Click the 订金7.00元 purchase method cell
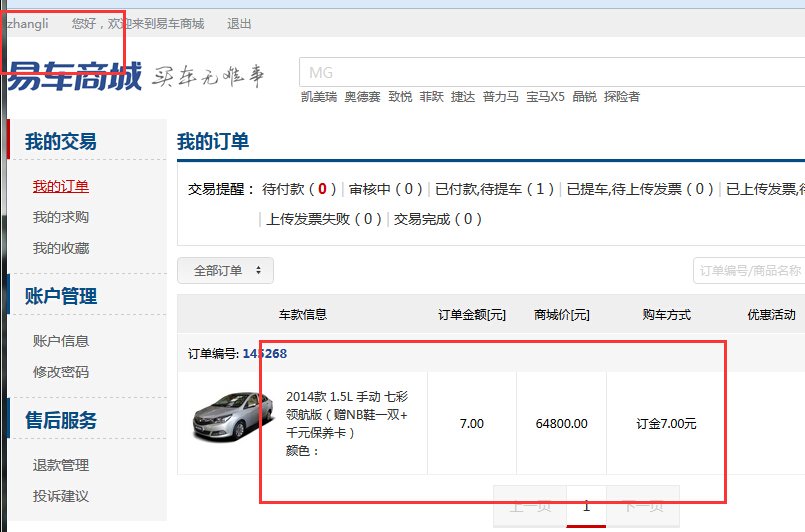The image size is (805, 532). click(x=666, y=424)
